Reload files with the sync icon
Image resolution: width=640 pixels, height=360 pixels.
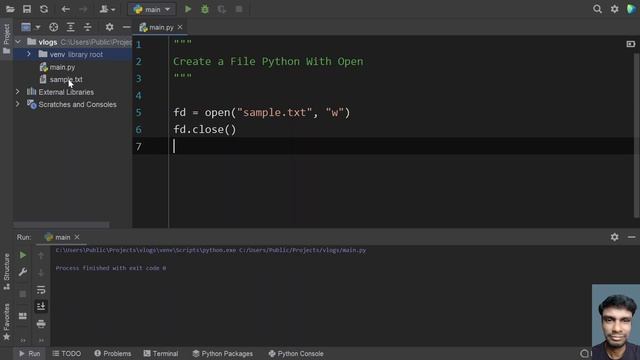tap(44, 9)
